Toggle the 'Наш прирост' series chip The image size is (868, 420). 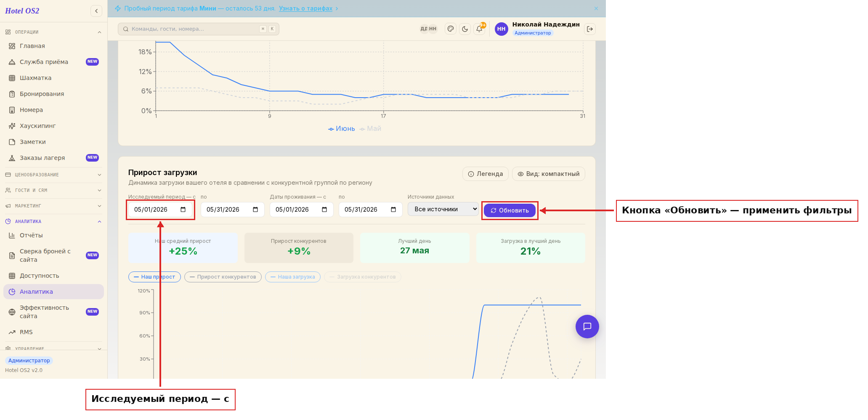click(154, 277)
